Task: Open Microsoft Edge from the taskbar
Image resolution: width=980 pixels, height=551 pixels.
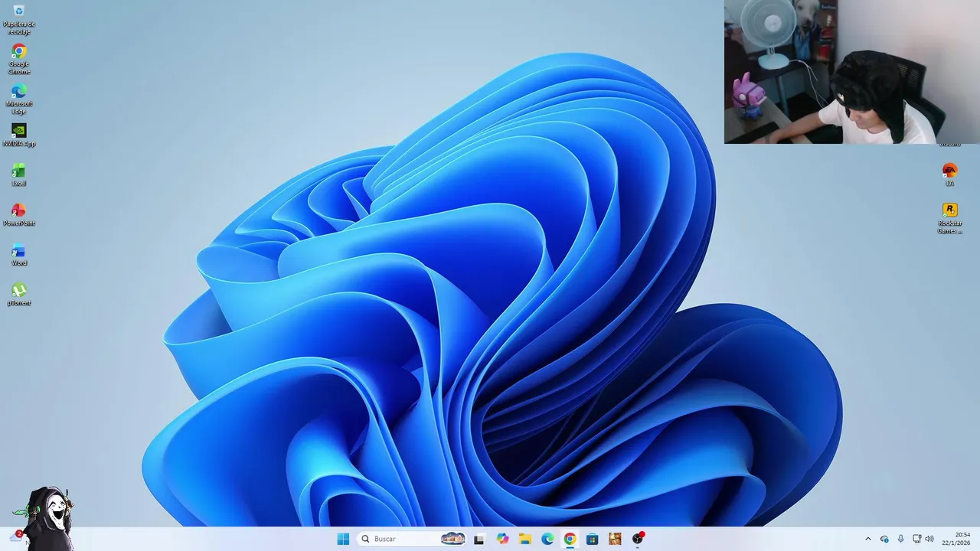Action: [547, 539]
